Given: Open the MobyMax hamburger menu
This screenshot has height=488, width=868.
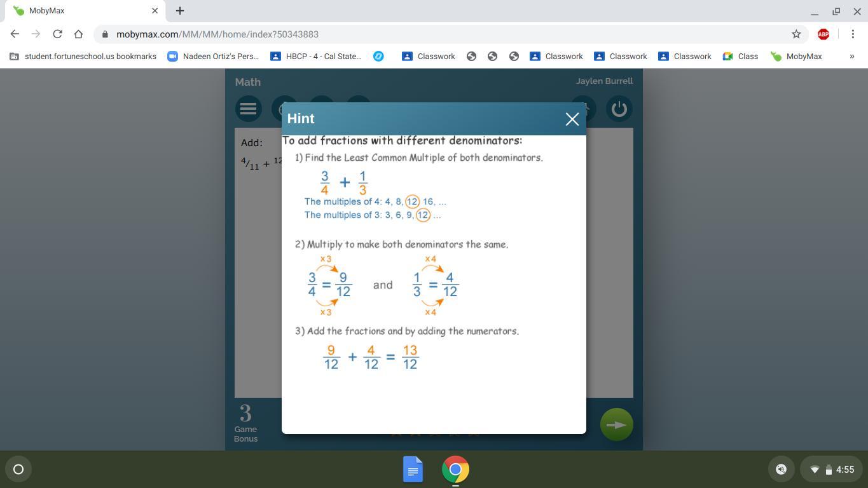Looking at the screenshot, I should (248, 109).
